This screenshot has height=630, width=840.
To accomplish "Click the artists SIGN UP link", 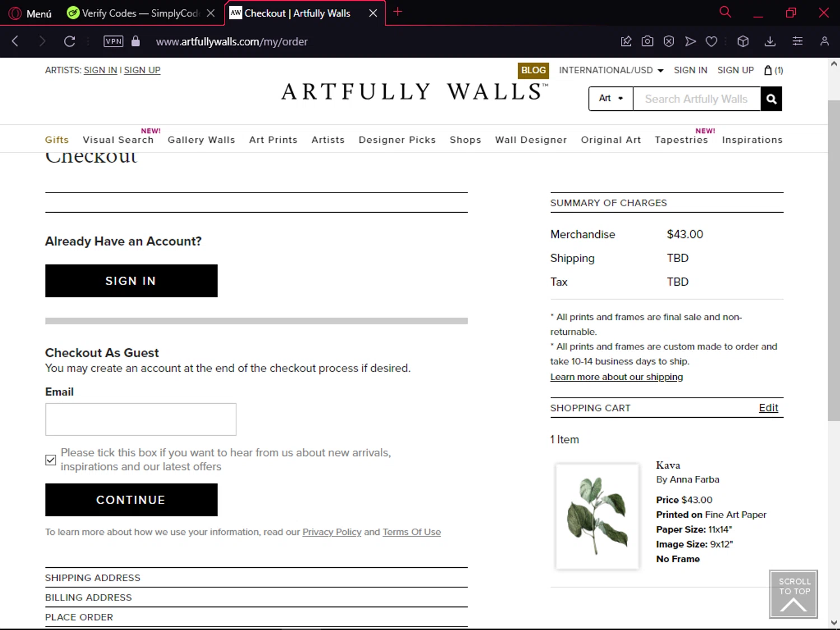I will 142,70.
